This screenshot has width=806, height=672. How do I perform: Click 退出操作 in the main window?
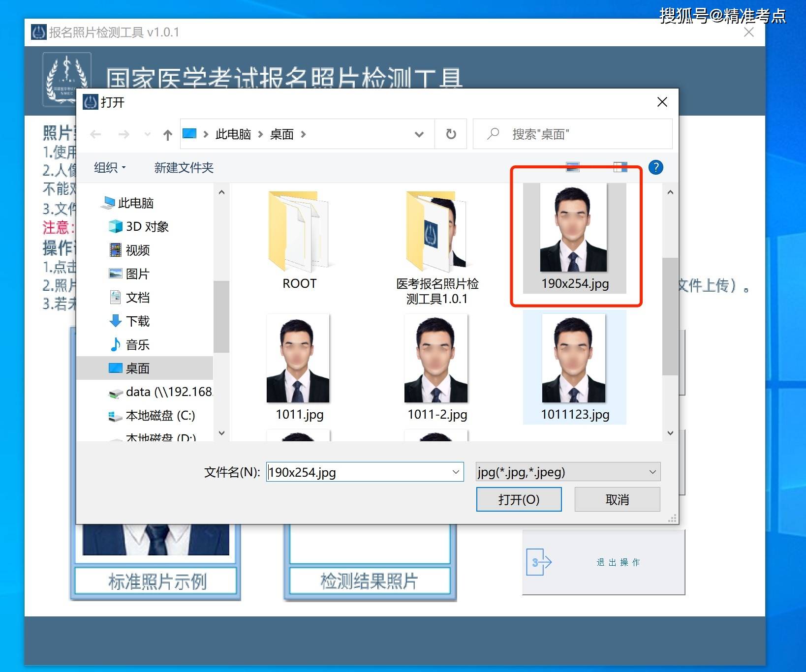(x=603, y=562)
